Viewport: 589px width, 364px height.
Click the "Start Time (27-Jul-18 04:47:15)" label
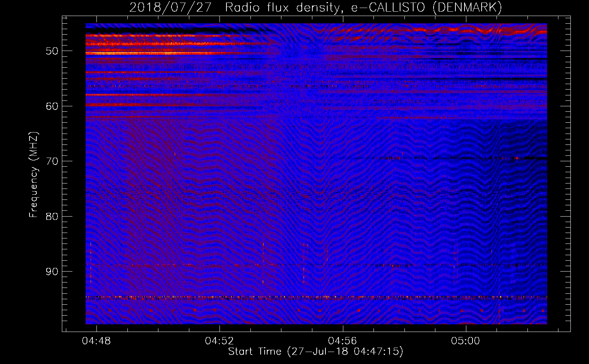(x=316, y=352)
